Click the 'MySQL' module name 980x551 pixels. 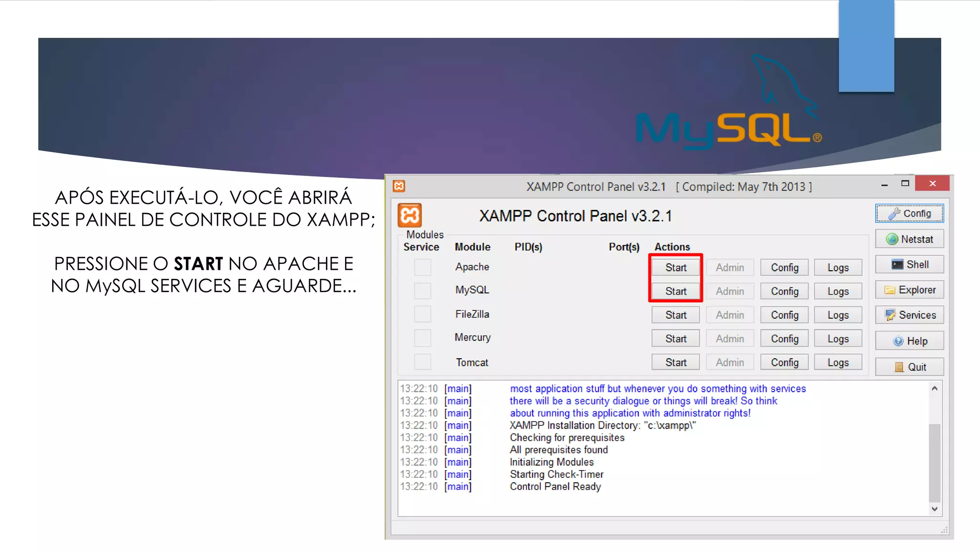472,290
